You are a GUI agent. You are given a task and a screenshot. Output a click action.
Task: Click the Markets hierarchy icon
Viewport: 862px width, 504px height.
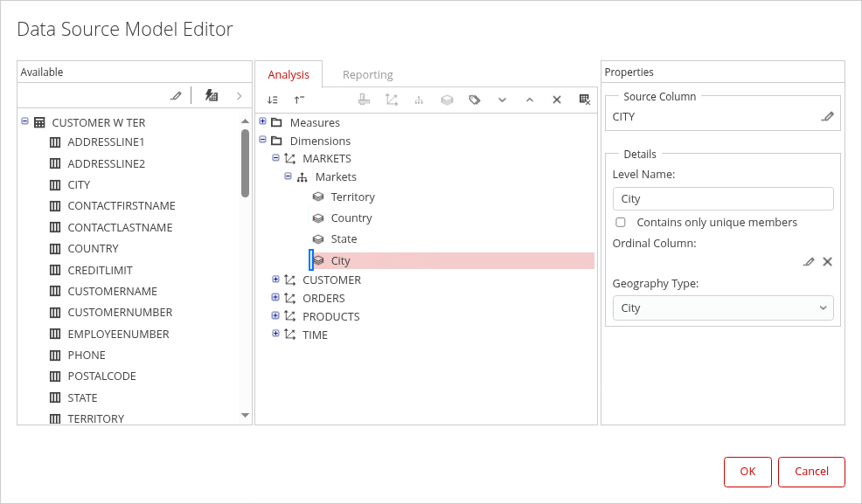(302, 177)
